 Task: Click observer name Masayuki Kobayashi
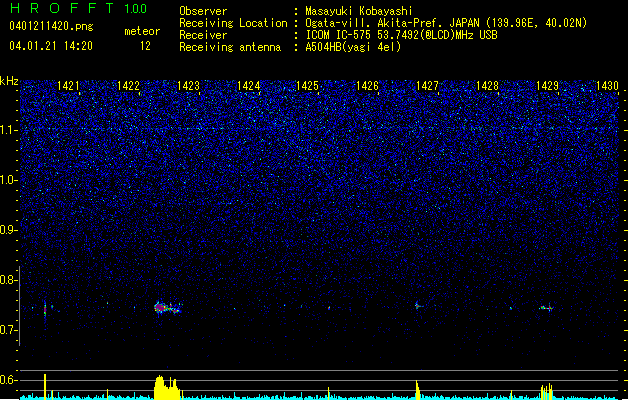tap(359, 11)
